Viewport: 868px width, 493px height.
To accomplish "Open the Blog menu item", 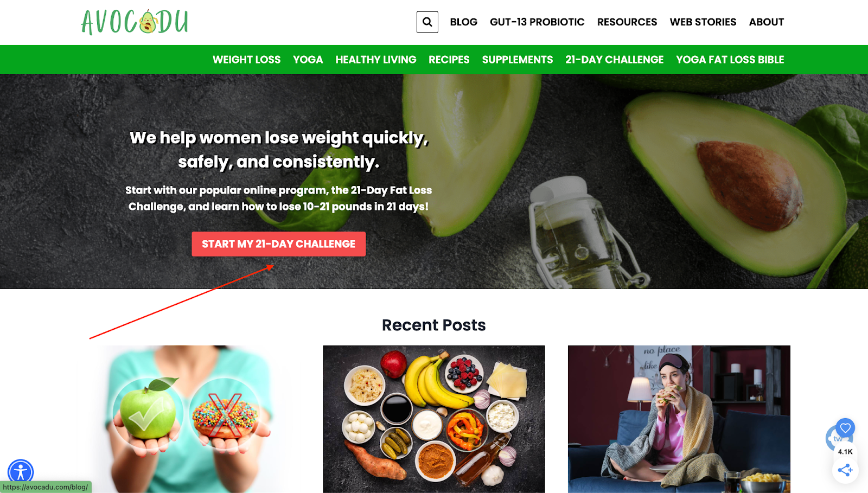I will pyautogui.click(x=463, y=22).
